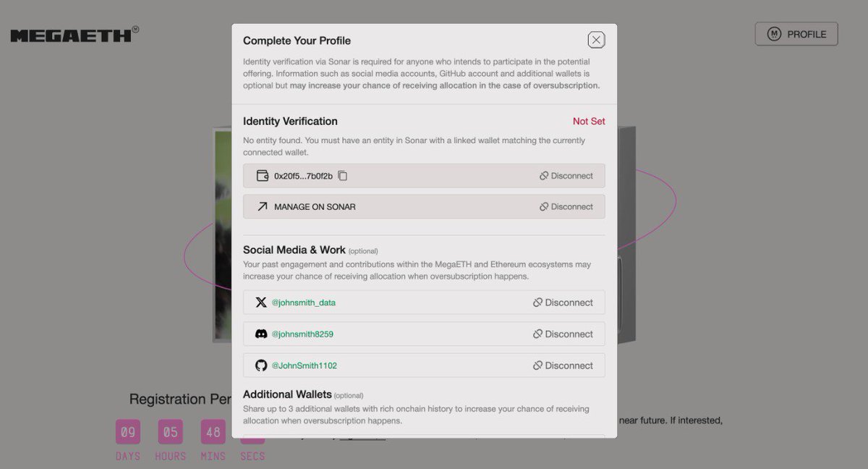Click the Discord logo icon

tap(261, 334)
